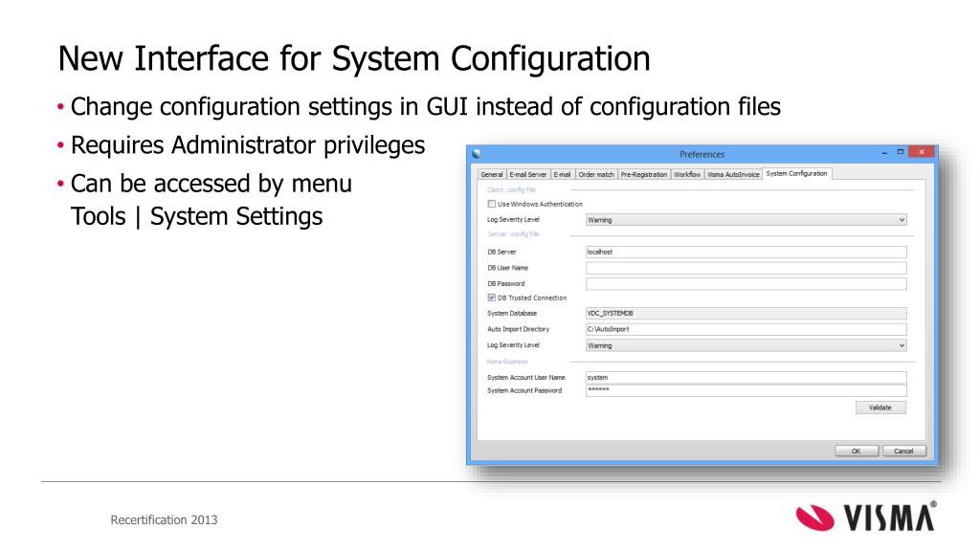The image size is (980, 551).
Task: Open the client Log Severity Level dropdown
Action: [746, 220]
